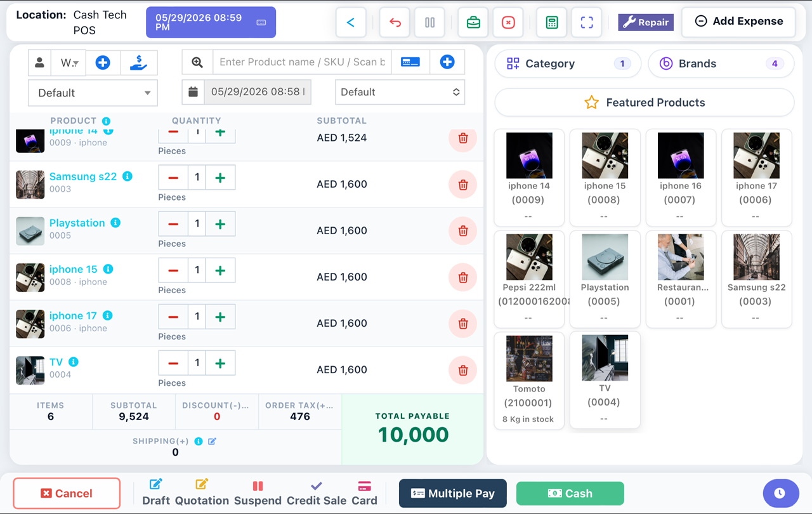The width and height of the screenshot is (812, 514).
Task: Remove iphone 15 row via trash icon
Action: (x=463, y=277)
